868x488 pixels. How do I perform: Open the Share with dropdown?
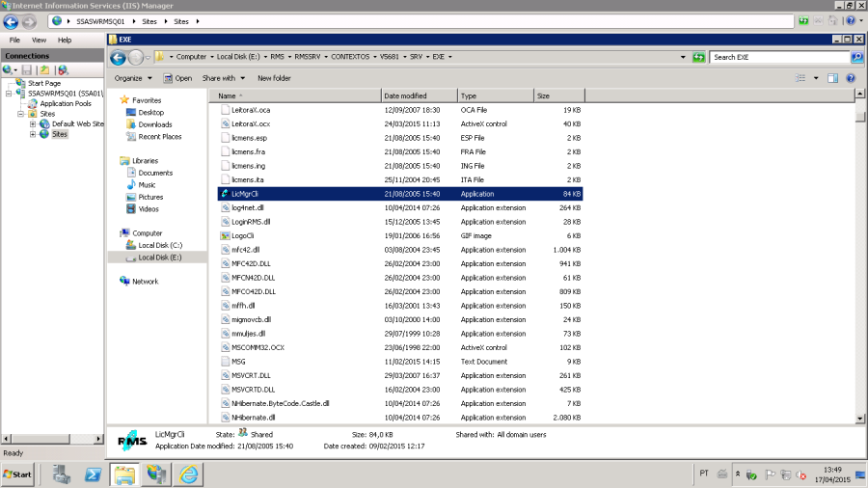(224, 78)
